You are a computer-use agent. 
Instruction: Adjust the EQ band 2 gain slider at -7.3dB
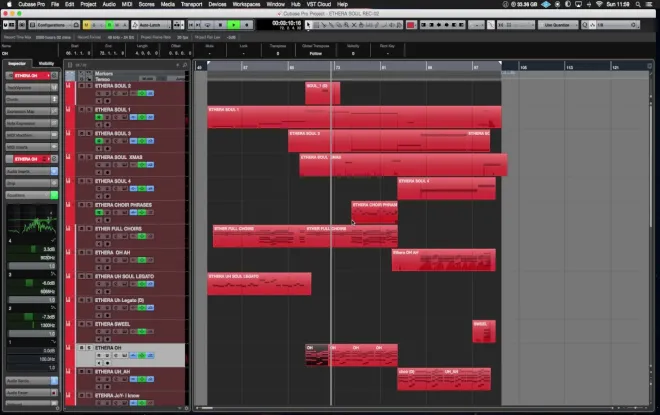pyautogui.click(x=32, y=317)
